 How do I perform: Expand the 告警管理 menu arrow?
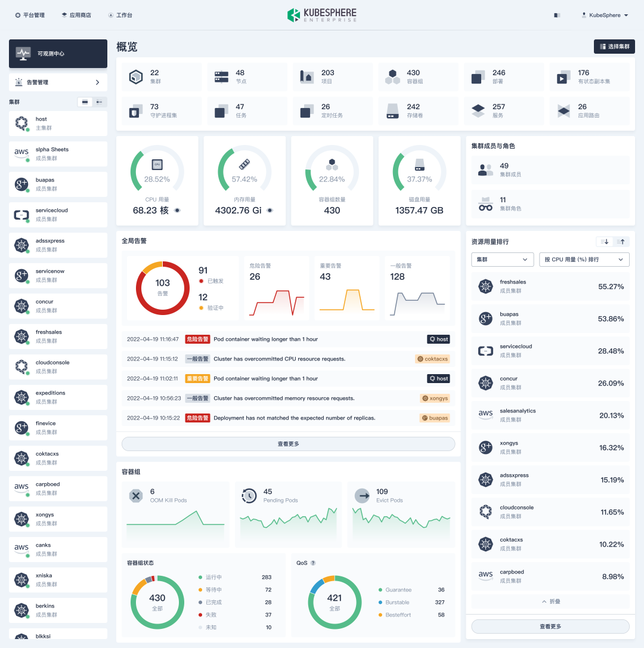click(x=97, y=82)
